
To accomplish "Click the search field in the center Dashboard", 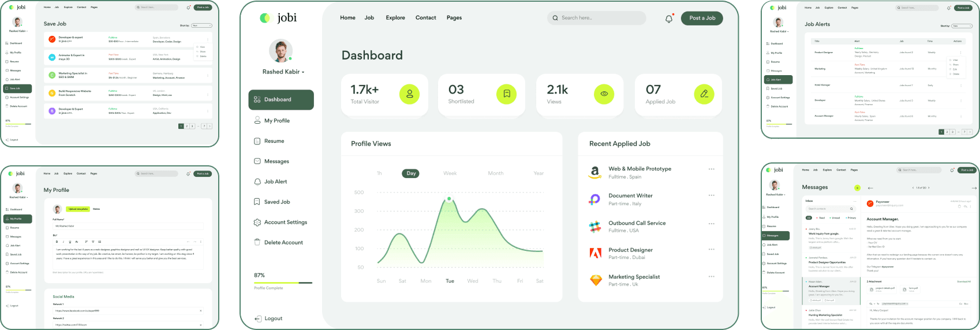I will 597,18.
